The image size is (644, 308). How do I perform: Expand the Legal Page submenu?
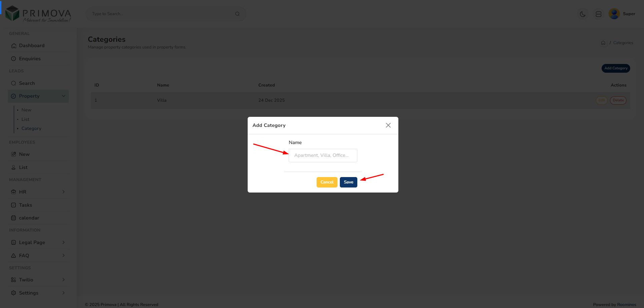pyautogui.click(x=64, y=242)
